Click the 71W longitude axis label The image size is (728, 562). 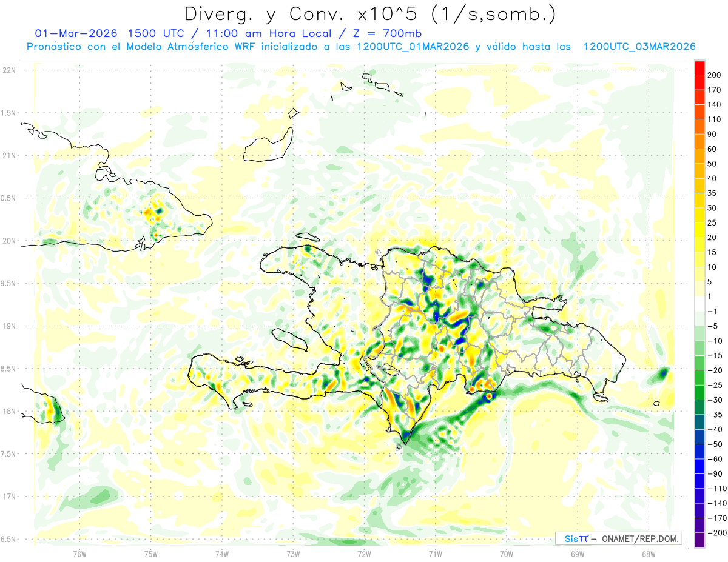435,553
